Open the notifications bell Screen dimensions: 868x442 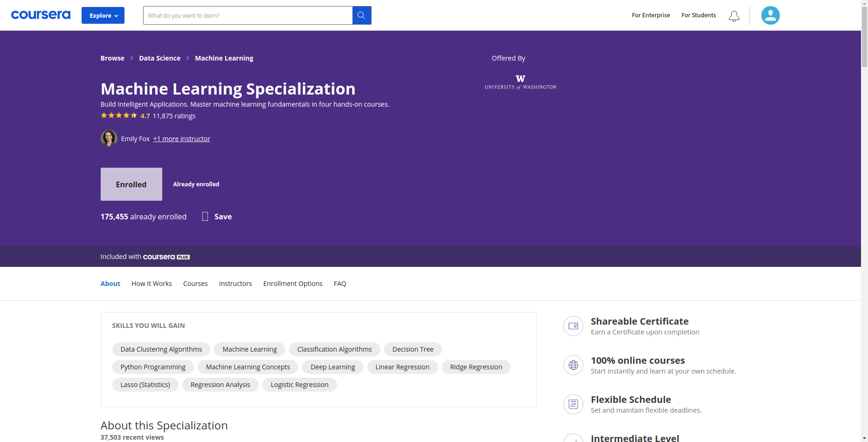[x=734, y=16]
